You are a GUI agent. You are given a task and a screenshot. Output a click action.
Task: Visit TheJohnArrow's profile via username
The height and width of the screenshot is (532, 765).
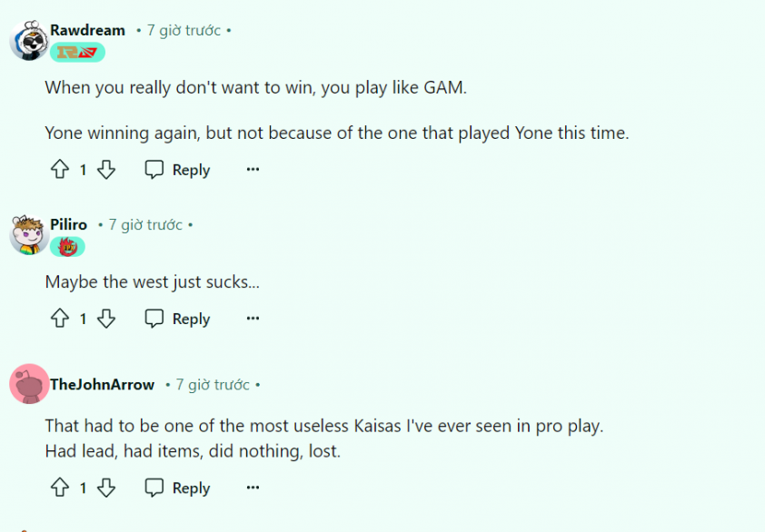[102, 384]
